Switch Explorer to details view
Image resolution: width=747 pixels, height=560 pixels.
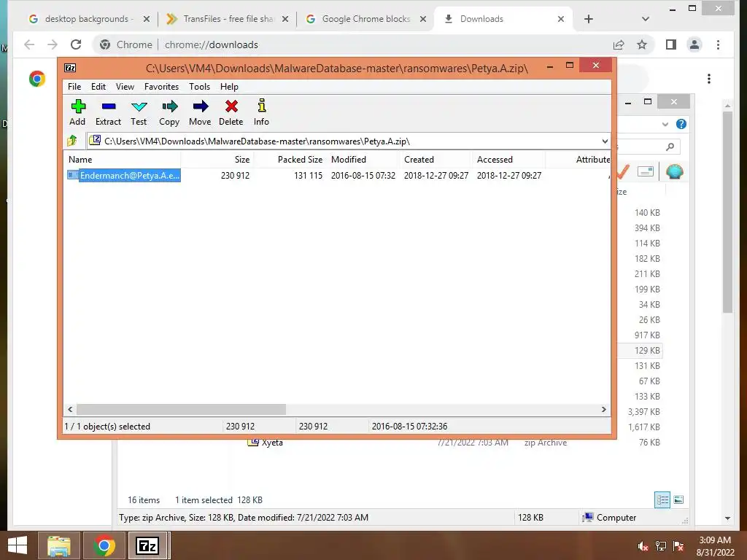[662, 500]
